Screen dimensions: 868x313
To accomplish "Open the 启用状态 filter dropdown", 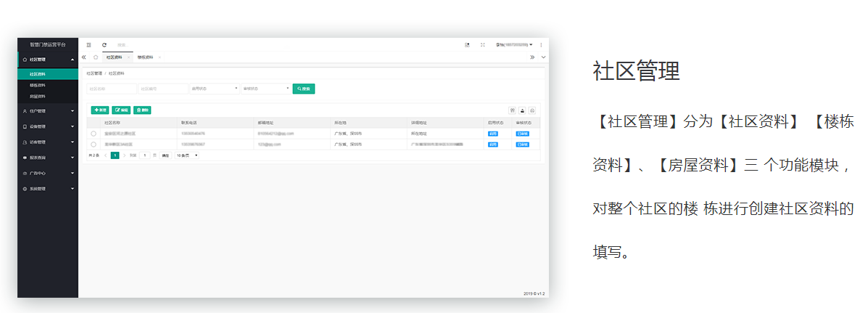I will click(214, 88).
